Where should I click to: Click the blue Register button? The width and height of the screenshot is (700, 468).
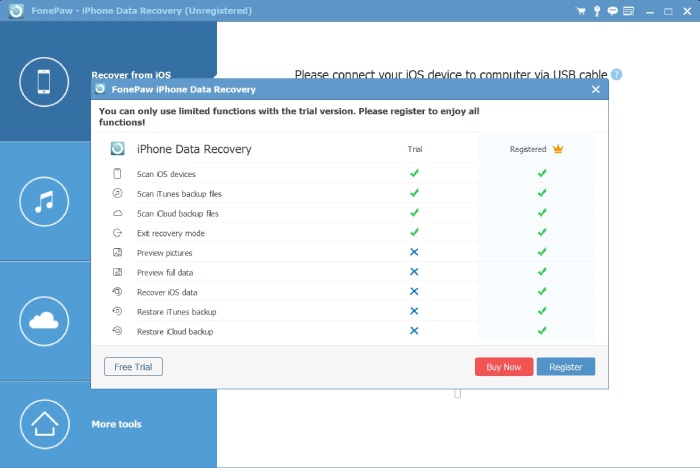(566, 367)
